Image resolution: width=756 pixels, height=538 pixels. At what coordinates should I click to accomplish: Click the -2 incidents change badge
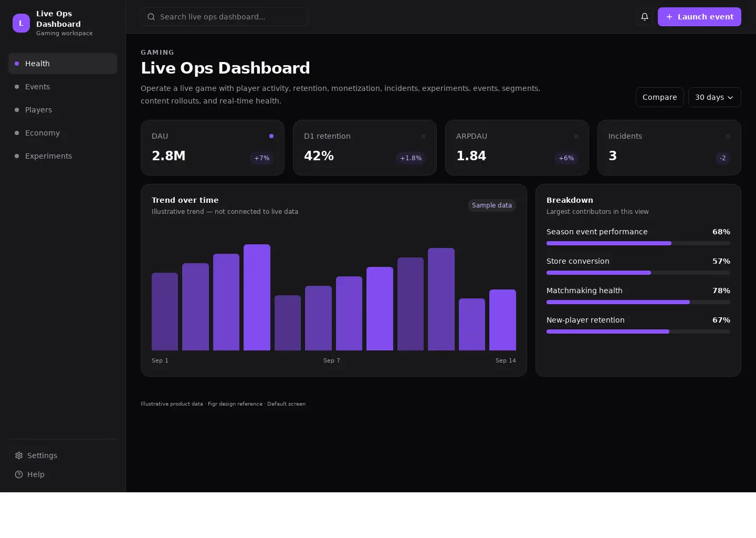click(723, 158)
